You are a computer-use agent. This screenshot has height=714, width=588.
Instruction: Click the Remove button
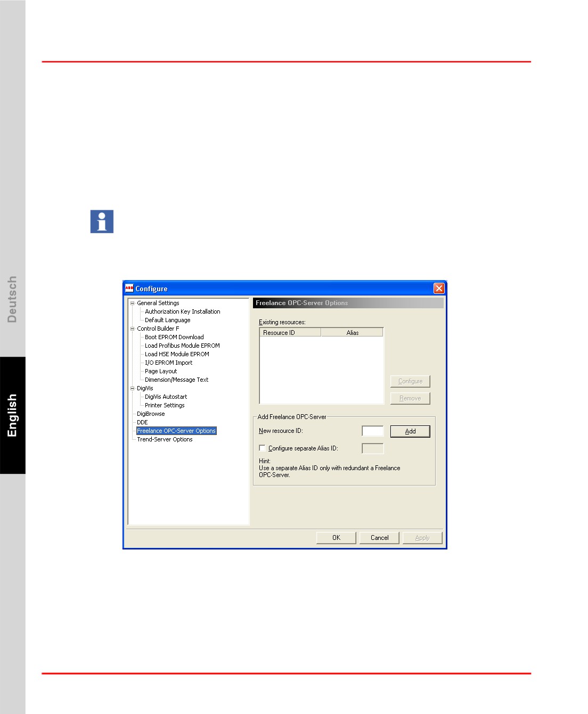pyautogui.click(x=410, y=398)
